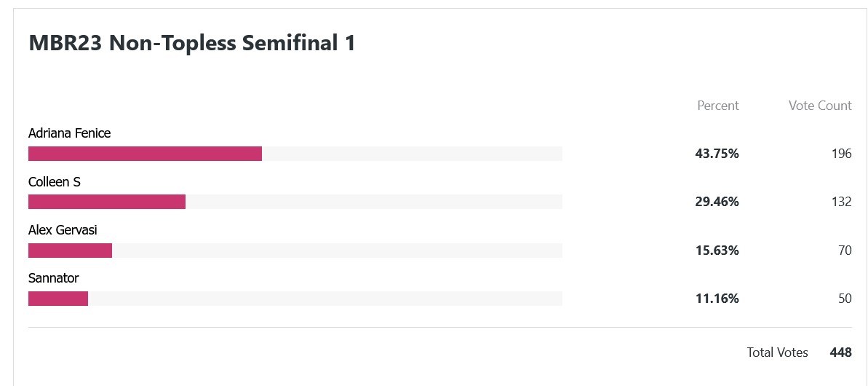Select the Sannator option label

[53, 278]
